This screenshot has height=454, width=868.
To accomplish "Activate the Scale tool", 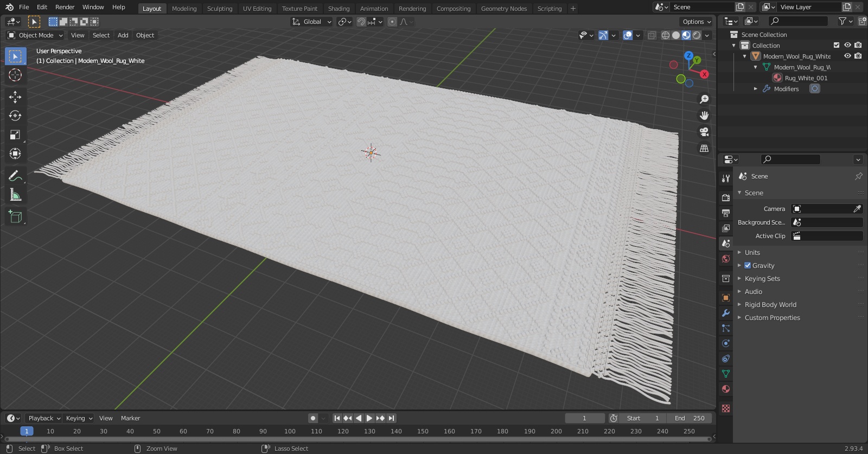I will (15, 135).
